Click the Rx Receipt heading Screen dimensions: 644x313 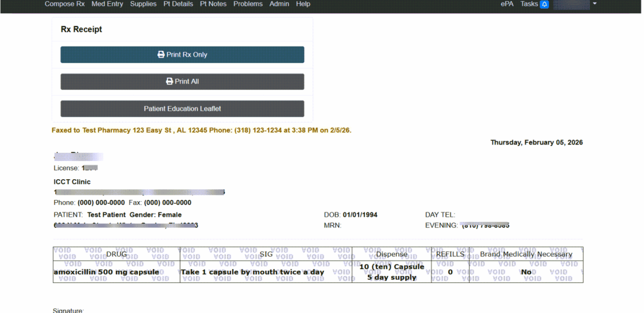click(81, 30)
